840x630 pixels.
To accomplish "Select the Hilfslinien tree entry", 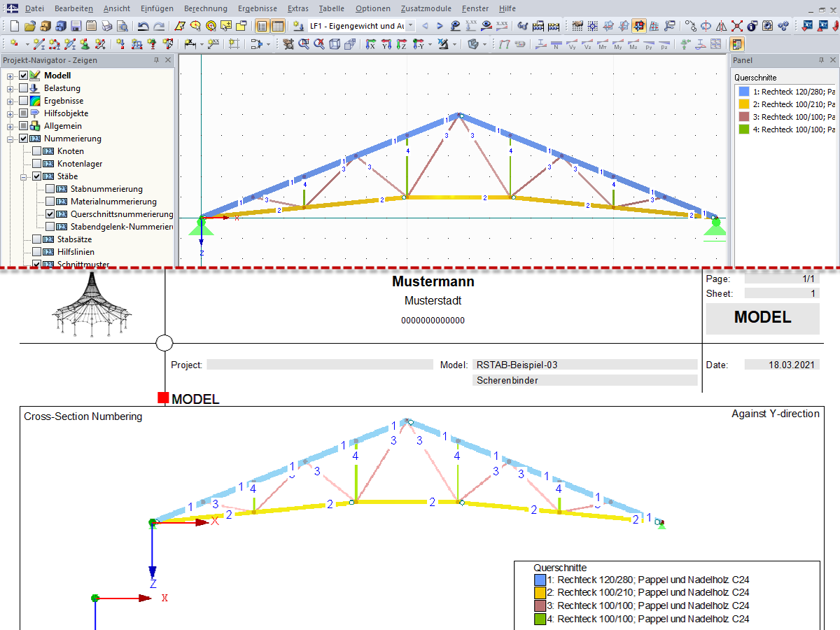I will pyautogui.click(x=76, y=252).
